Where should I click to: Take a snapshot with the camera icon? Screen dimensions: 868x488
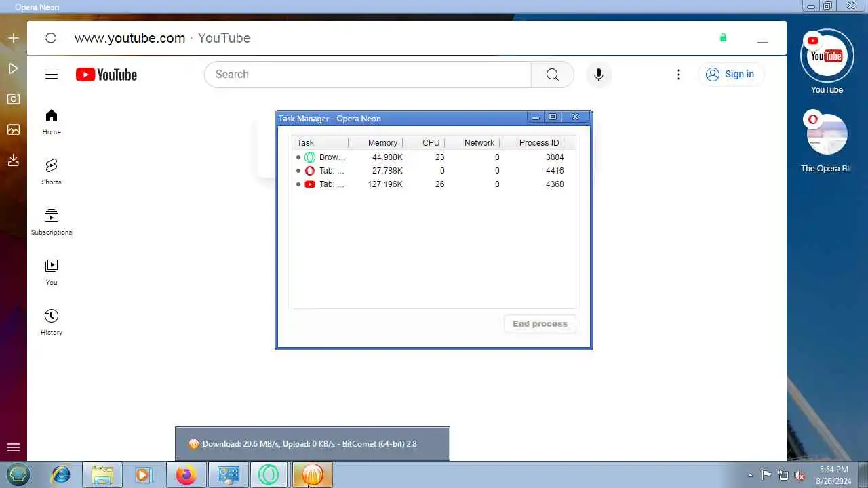(13, 99)
